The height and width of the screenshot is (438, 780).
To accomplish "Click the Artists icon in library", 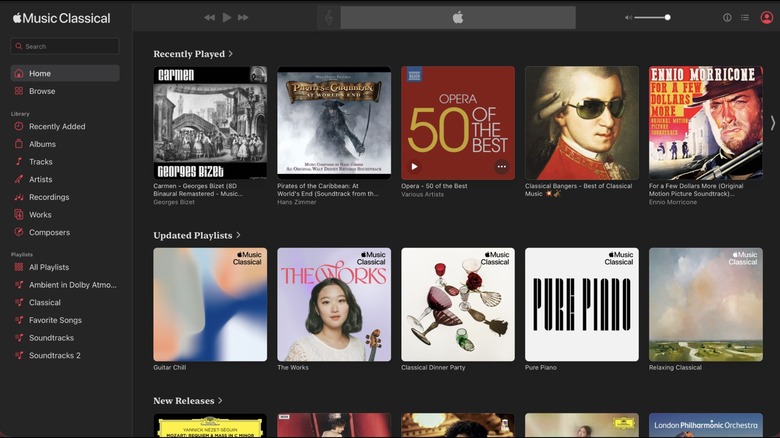I will [19, 179].
